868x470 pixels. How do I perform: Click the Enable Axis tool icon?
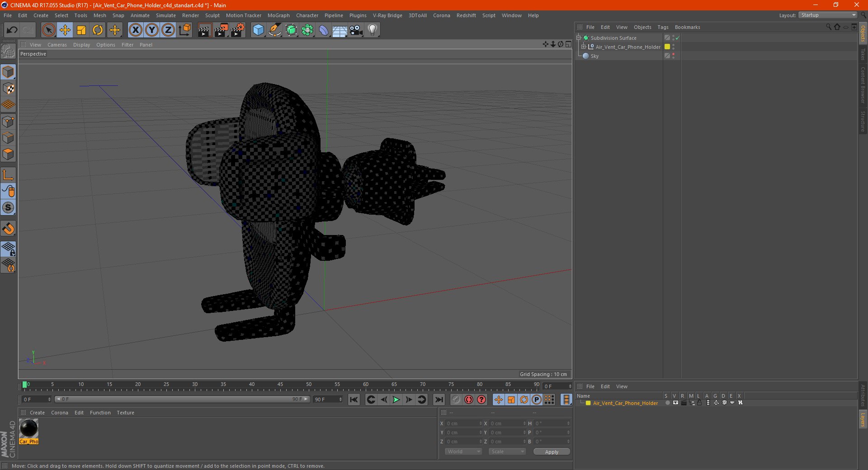8,175
